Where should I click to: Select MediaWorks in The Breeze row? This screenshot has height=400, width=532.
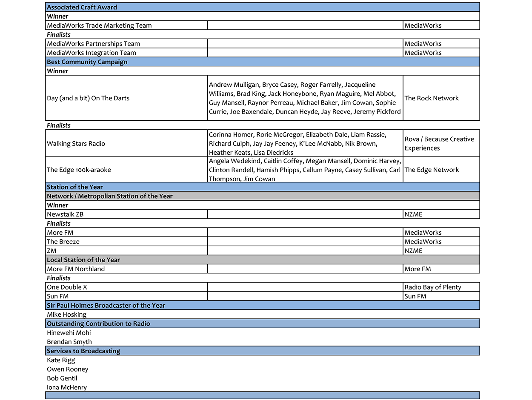441,241
